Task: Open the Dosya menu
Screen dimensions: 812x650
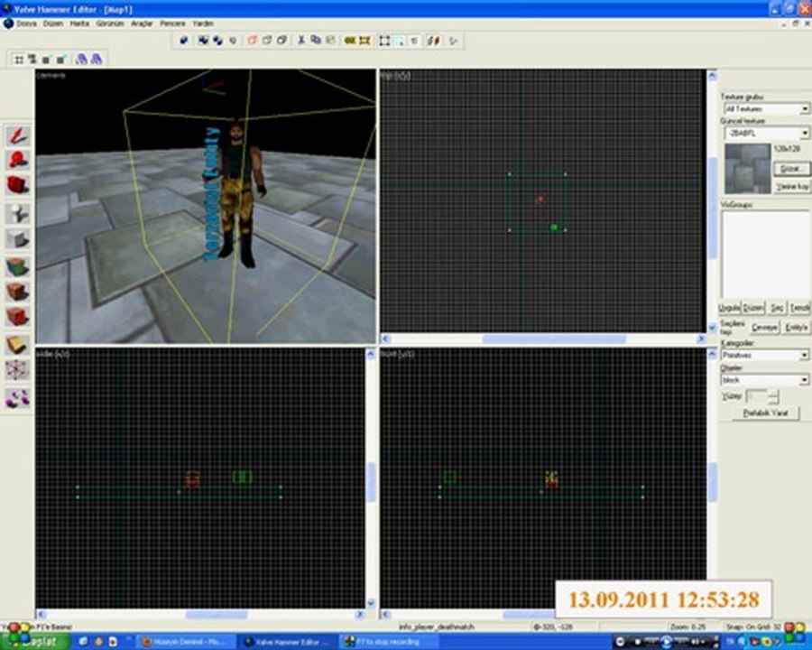Action: pyautogui.click(x=26, y=23)
